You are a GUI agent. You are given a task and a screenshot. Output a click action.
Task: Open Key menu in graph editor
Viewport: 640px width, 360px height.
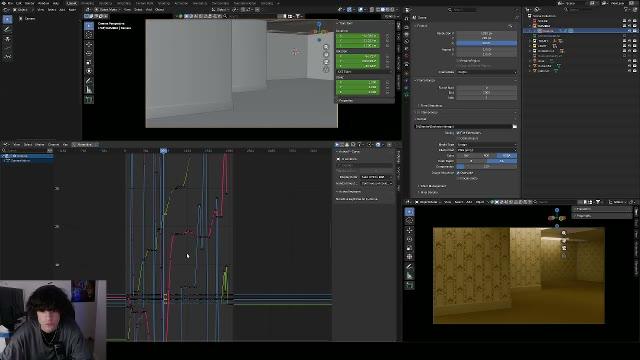[x=65, y=144]
